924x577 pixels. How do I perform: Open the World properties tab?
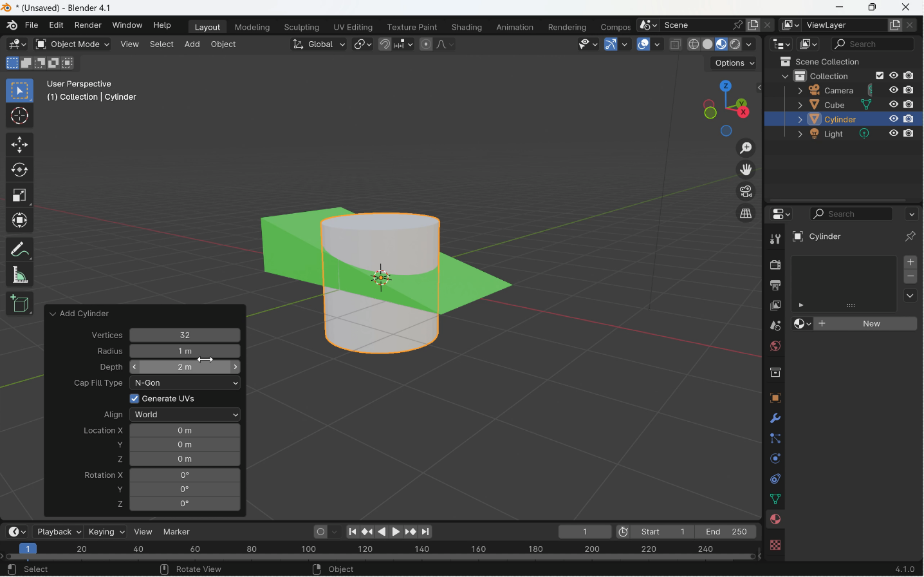coord(775,346)
